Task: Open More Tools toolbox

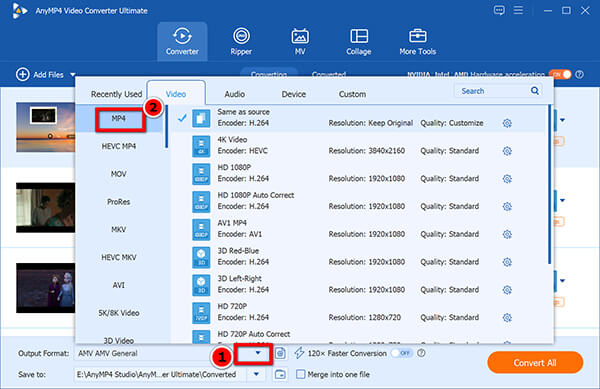Action: (417, 41)
